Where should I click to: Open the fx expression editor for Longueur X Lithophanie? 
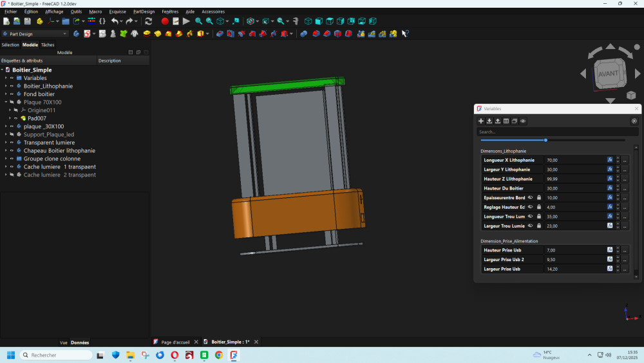tap(610, 160)
